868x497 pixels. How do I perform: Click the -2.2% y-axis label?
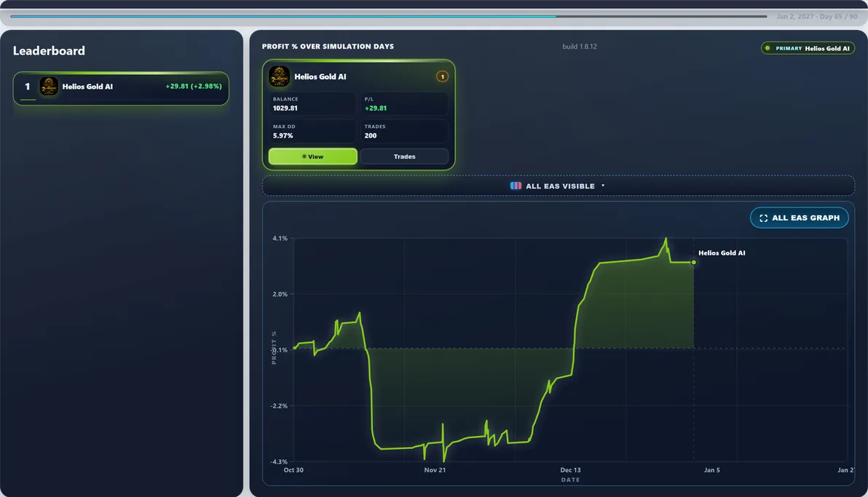coord(279,406)
